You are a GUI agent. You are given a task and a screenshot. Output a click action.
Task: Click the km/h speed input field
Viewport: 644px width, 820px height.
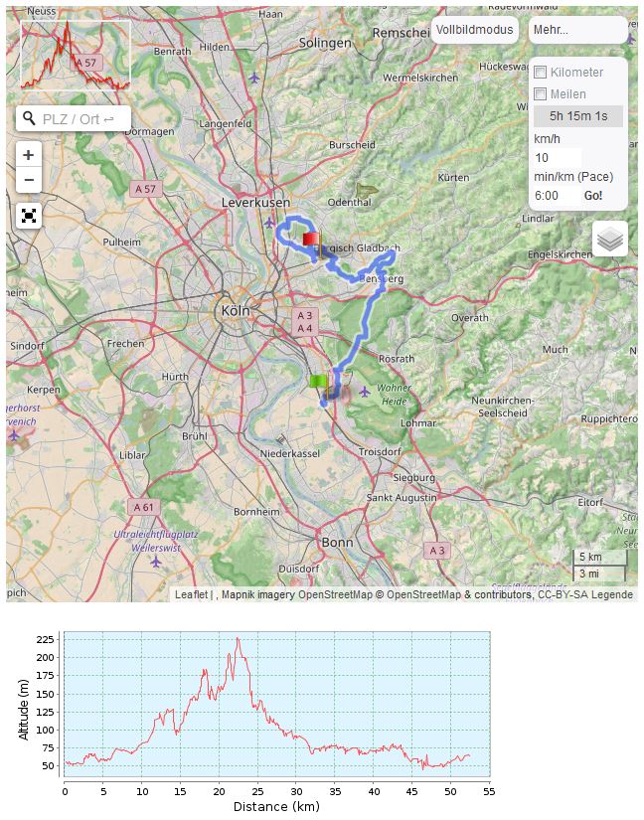(x=557, y=158)
